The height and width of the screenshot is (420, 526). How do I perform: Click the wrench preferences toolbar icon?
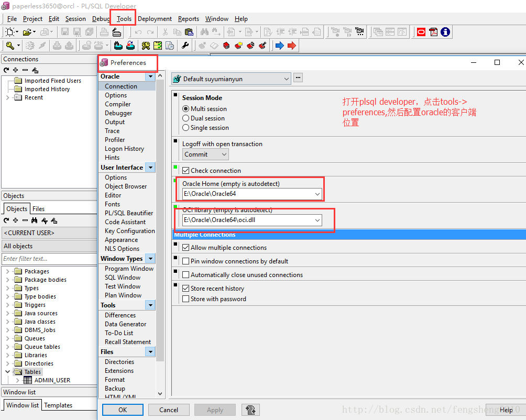click(185, 45)
